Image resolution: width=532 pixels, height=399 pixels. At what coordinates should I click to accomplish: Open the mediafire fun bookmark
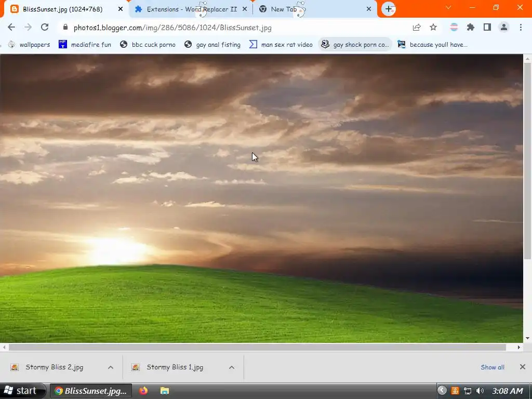[85, 45]
